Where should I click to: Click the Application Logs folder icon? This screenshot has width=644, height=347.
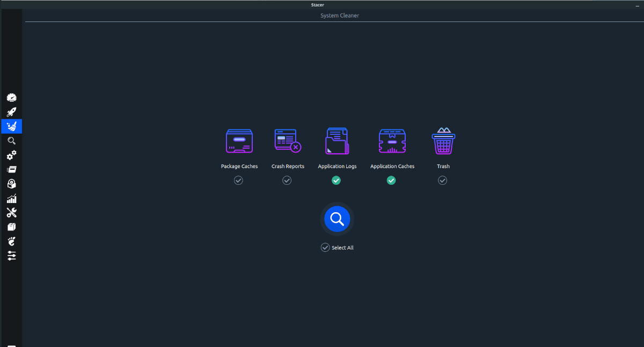[x=337, y=141]
